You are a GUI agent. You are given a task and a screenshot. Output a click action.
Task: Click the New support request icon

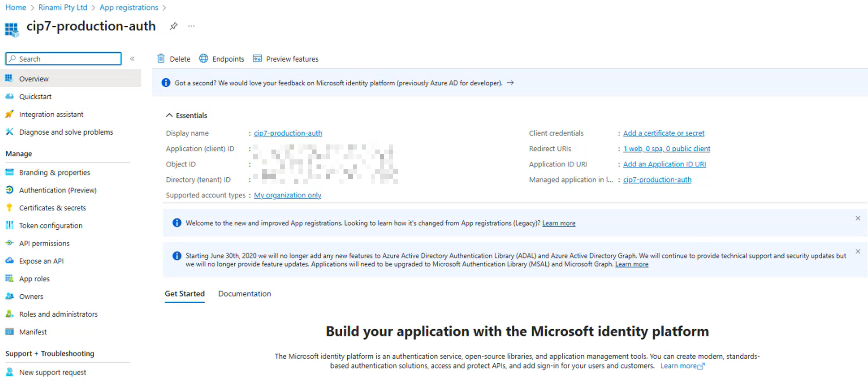[10, 372]
